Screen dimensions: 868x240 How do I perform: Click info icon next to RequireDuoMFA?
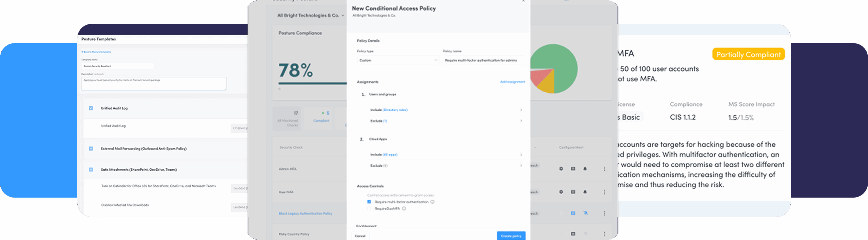point(404,209)
